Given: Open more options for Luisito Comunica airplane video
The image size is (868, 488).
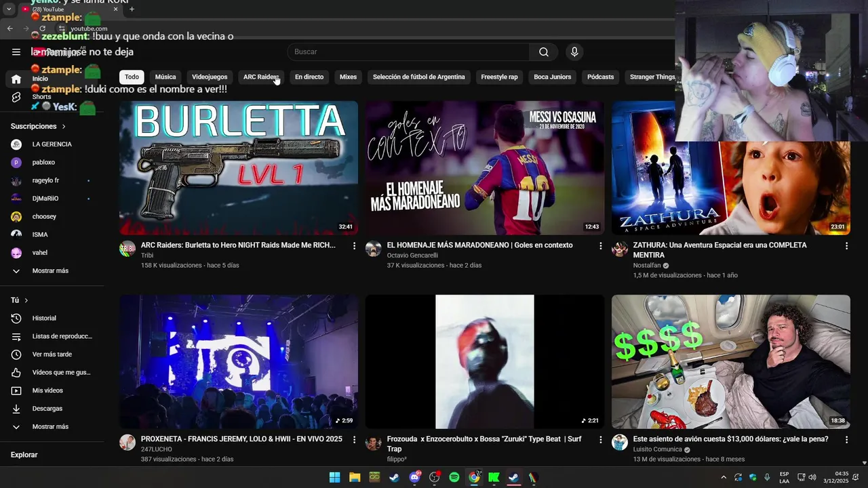Looking at the screenshot, I should tap(846, 440).
